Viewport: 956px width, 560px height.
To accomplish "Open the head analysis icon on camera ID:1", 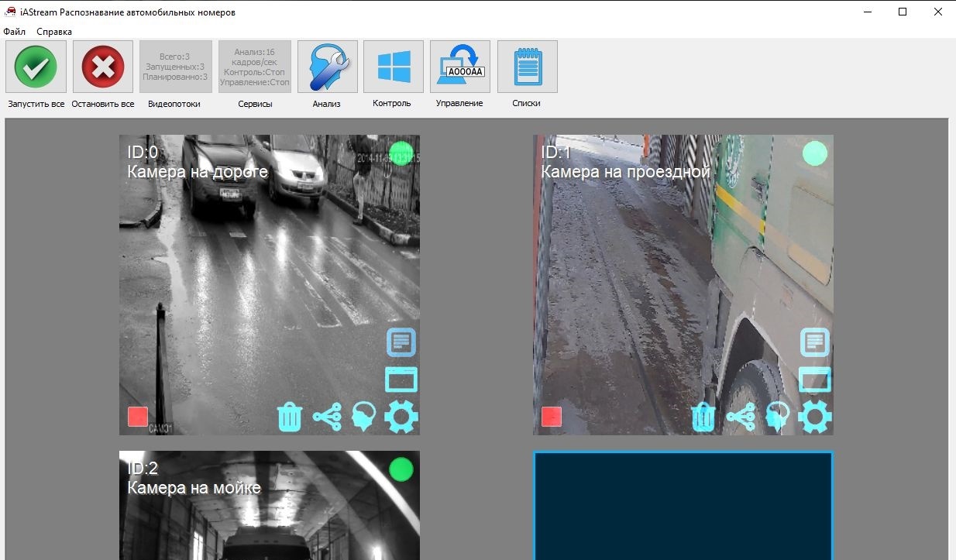I will [x=777, y=416].
